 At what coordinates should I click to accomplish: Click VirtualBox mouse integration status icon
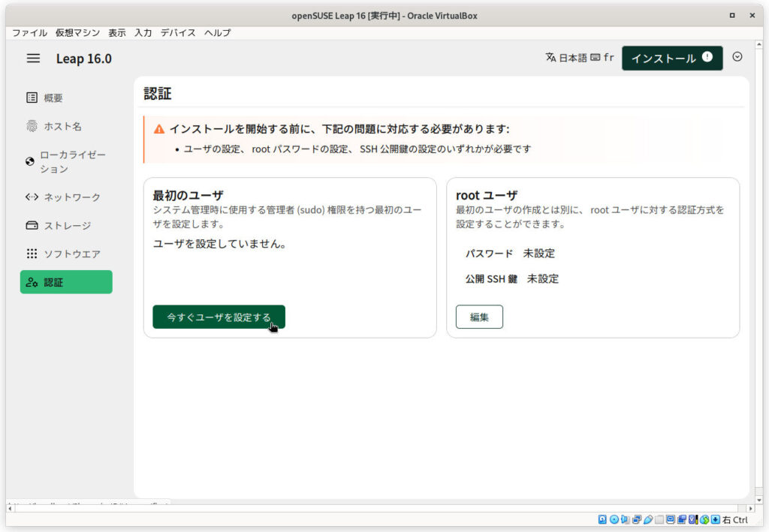click(704, 519)
